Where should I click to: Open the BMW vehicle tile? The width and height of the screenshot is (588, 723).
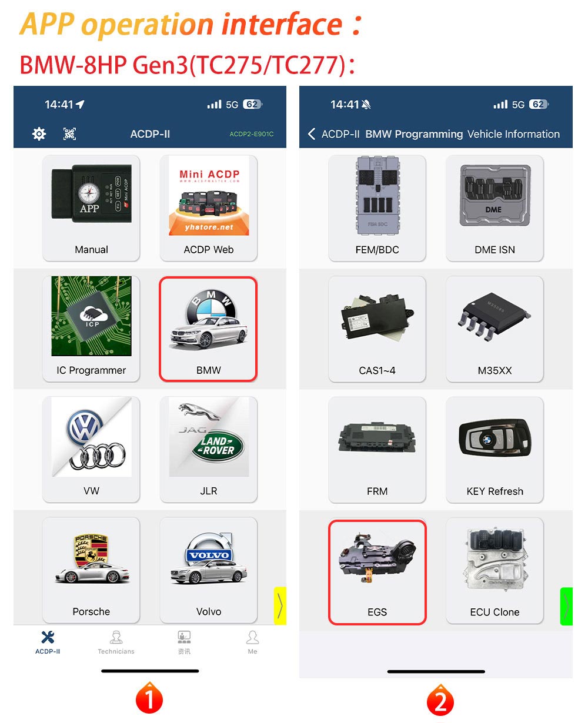click(x=208, y=329)
